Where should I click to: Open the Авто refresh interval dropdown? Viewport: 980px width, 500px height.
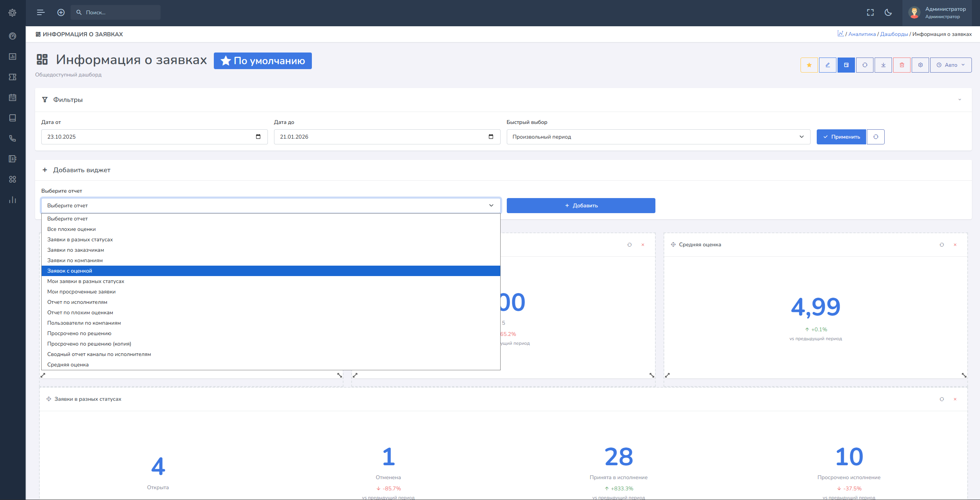pos(951,65)
